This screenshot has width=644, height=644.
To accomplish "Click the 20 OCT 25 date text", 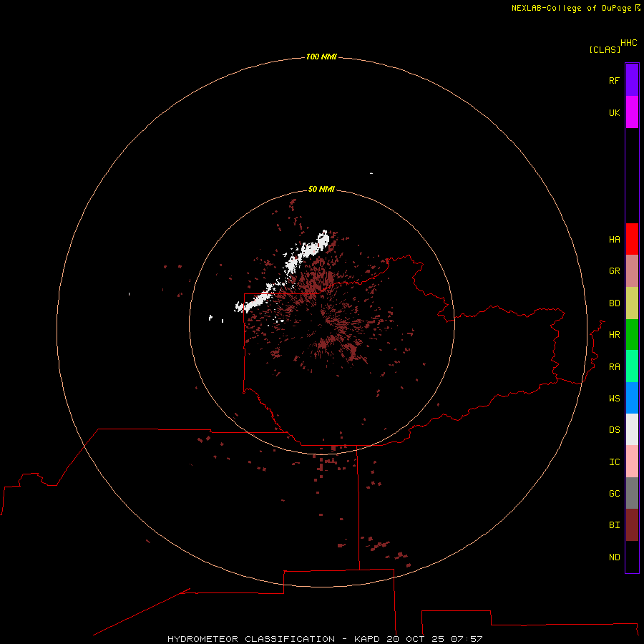I will coord(416,639).
